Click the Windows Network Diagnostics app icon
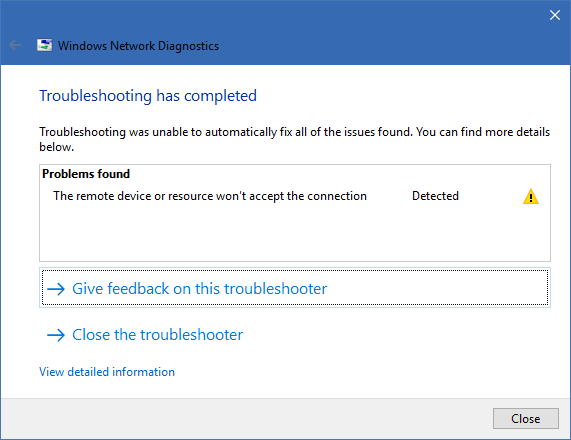 point(44,45)
